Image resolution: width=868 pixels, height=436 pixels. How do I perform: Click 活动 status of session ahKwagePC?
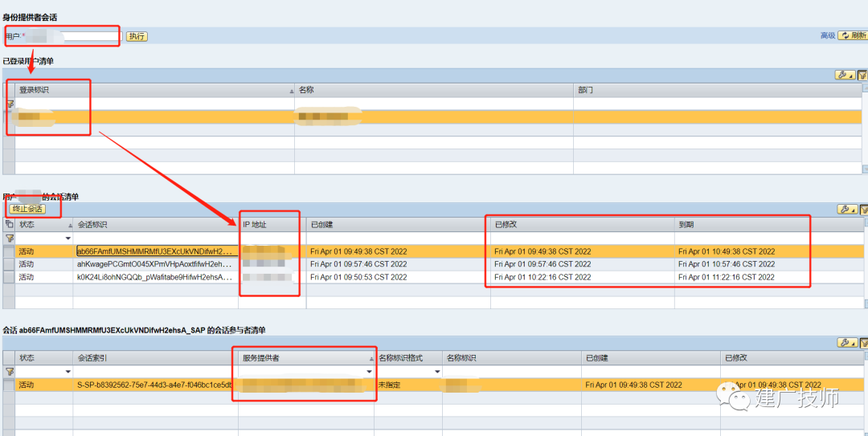pos(26,264)
